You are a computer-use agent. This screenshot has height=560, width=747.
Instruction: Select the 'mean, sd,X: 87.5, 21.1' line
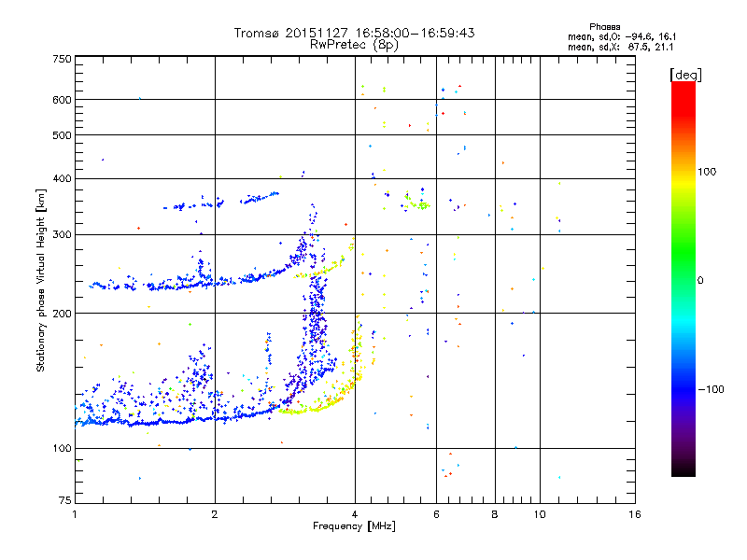pyautogui.click(x=620, y=48)
